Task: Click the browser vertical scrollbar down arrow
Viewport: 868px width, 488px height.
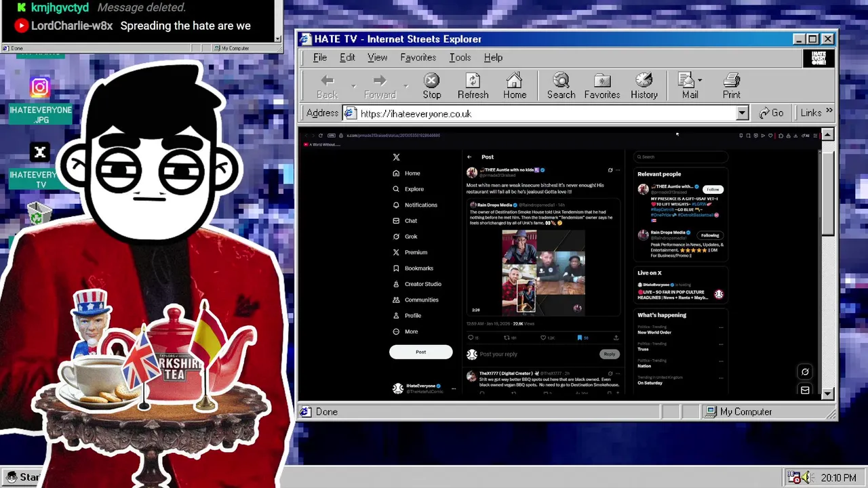Action: [827, 394]
